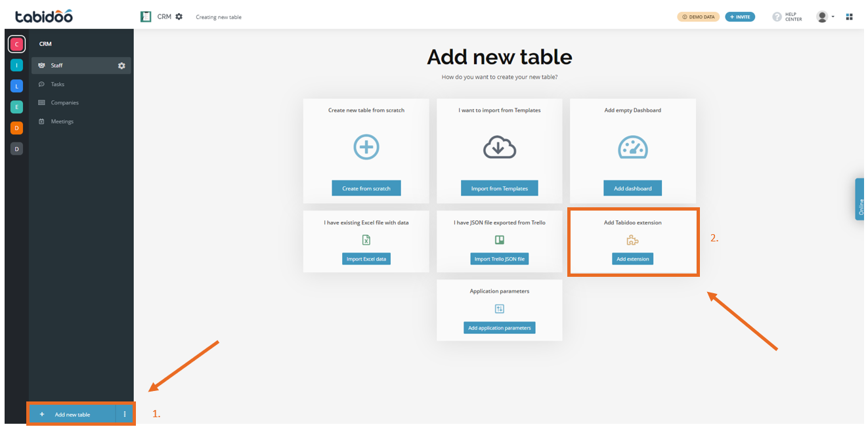Open the Tasks table in sidebar

pos(81,84)
